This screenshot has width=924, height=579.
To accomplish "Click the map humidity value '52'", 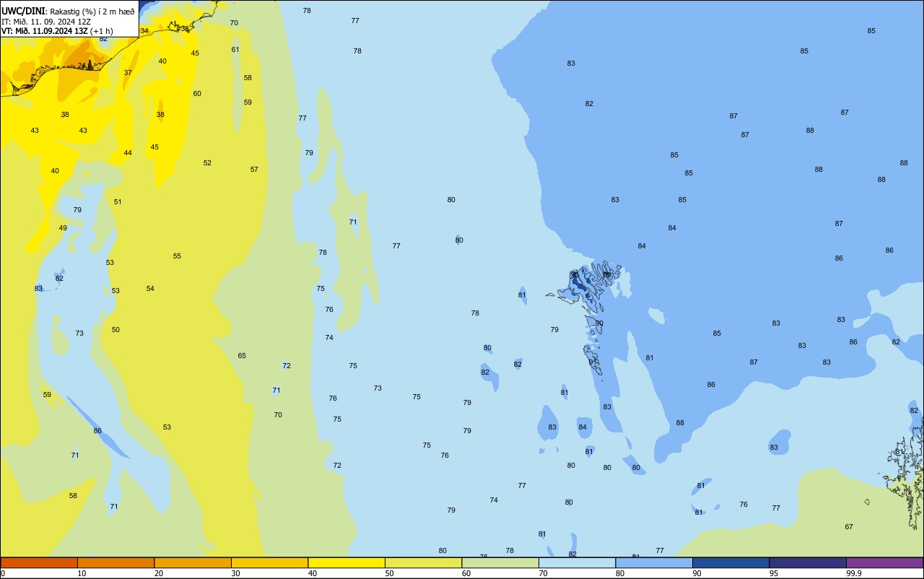I will pos(207,163).
